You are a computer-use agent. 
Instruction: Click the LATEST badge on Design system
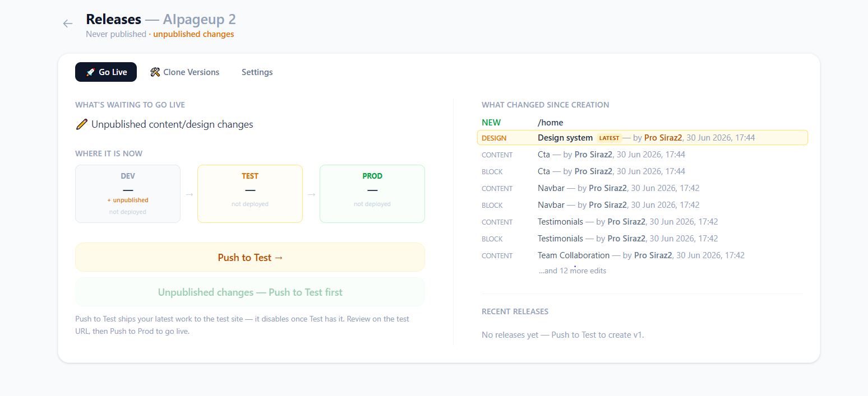click(609, 138)
